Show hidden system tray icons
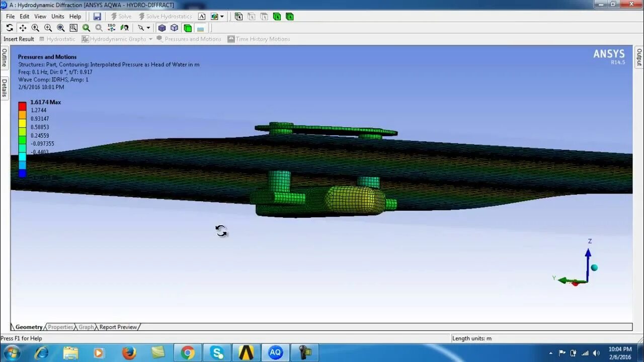 (551, 353)
